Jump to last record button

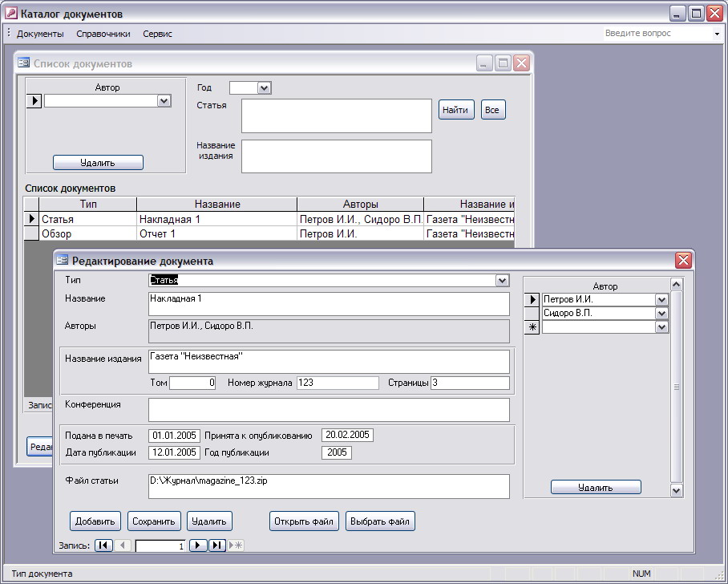[x=216, y=545]
